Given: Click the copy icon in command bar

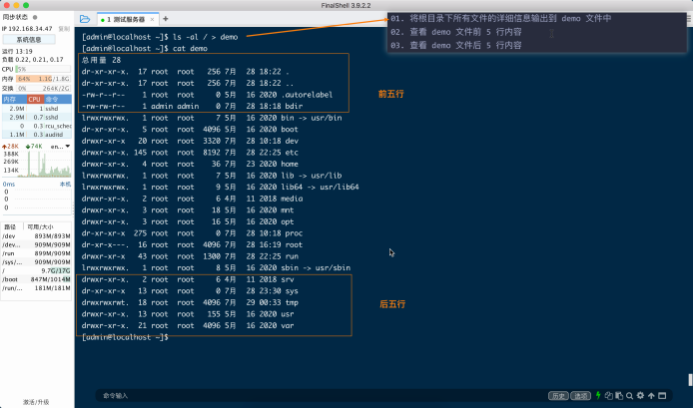Looking at the screenshot, I should point(609,396).
